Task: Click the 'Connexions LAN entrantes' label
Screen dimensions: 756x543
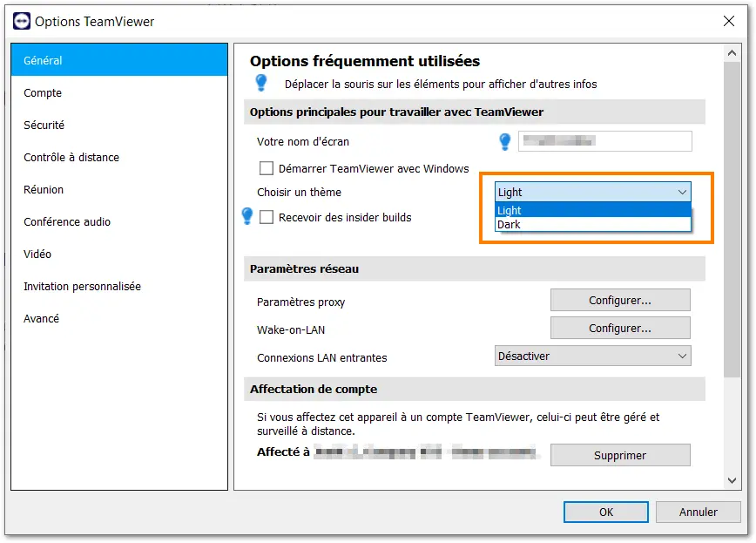Action: tap(322, 357)
